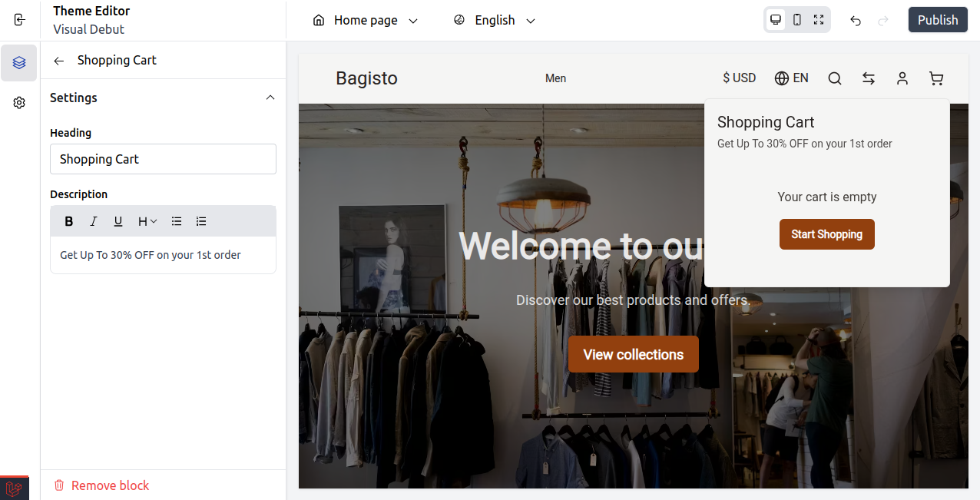
Task: Go back from Shopping Cart block
Action: pos(59,61)
